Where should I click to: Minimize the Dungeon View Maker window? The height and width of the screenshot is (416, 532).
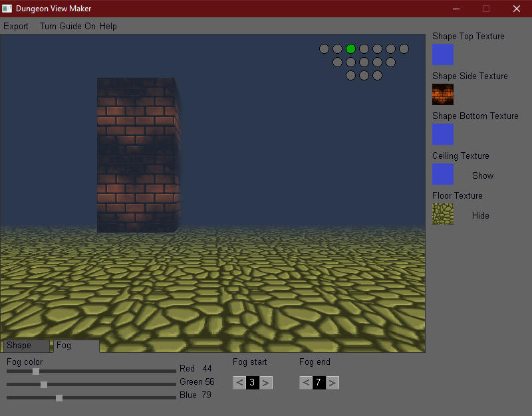456,9
